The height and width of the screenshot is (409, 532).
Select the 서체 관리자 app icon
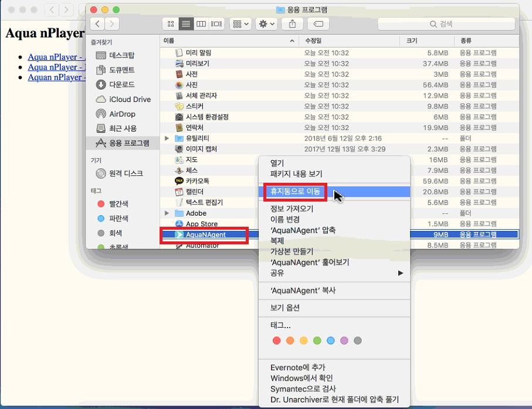179,96
